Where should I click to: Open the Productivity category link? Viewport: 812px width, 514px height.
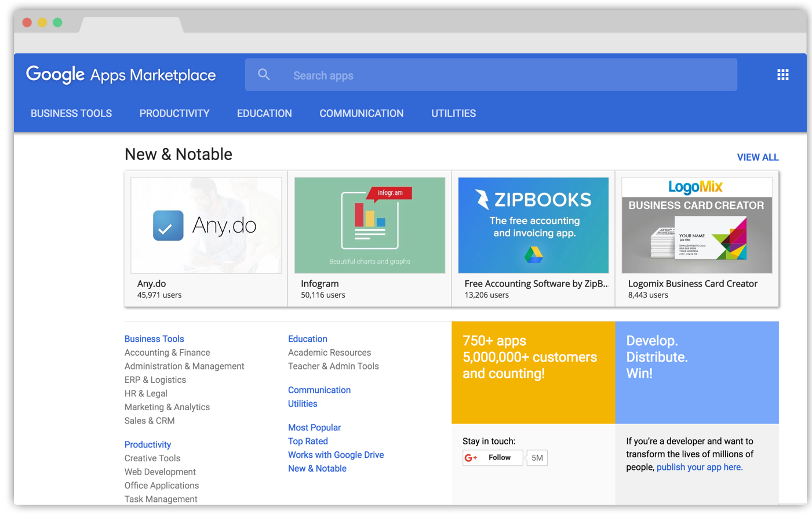point(148,444)
